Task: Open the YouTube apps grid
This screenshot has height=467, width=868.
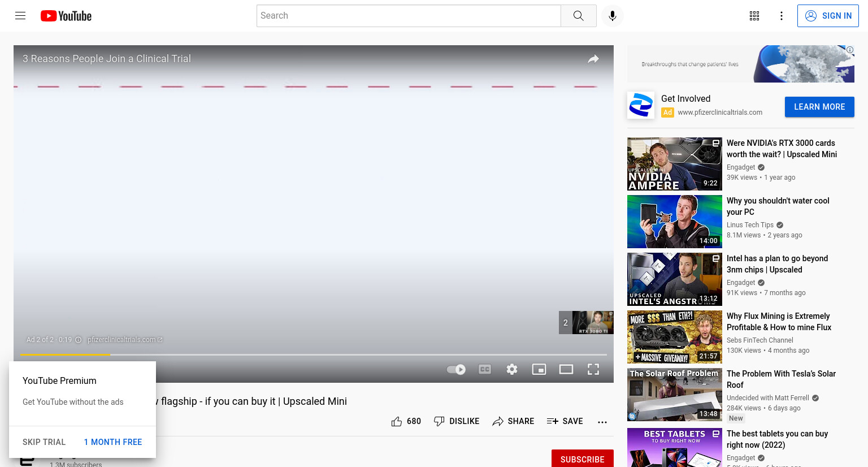Action: click(x=754, y=16)
